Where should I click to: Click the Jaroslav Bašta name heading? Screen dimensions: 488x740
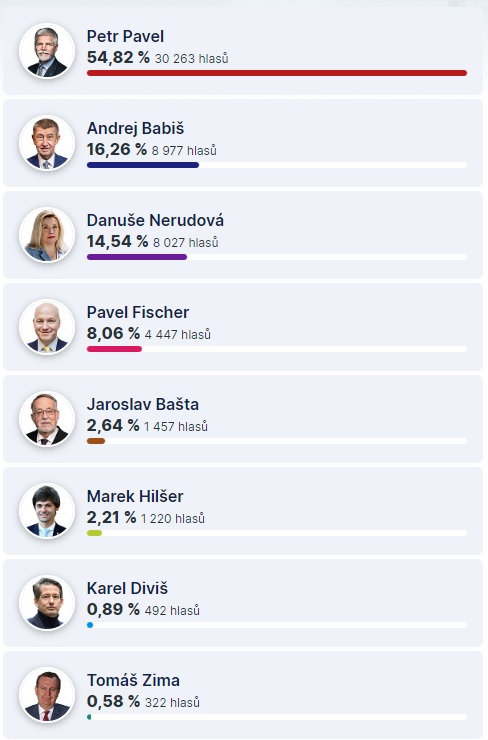(x=143, y=404)
